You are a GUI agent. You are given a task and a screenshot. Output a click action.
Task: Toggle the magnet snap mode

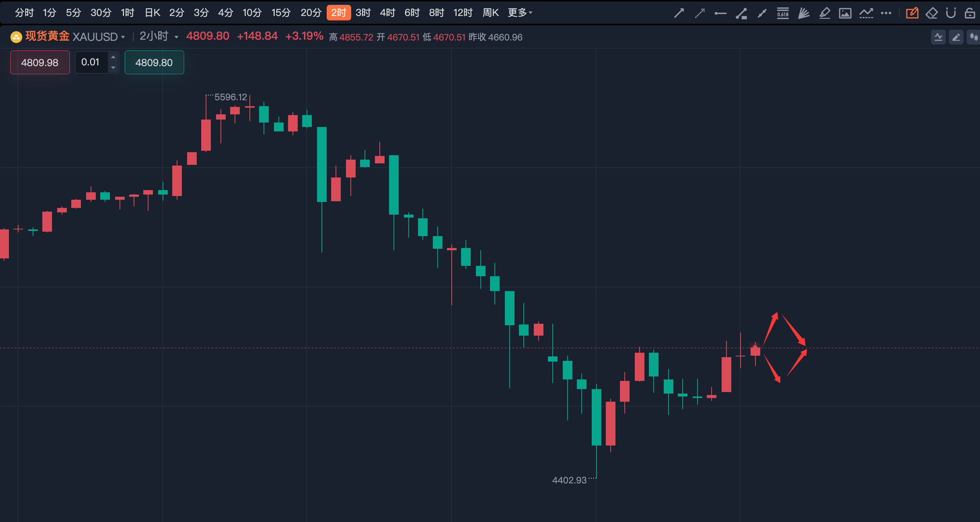pos(951,13)
